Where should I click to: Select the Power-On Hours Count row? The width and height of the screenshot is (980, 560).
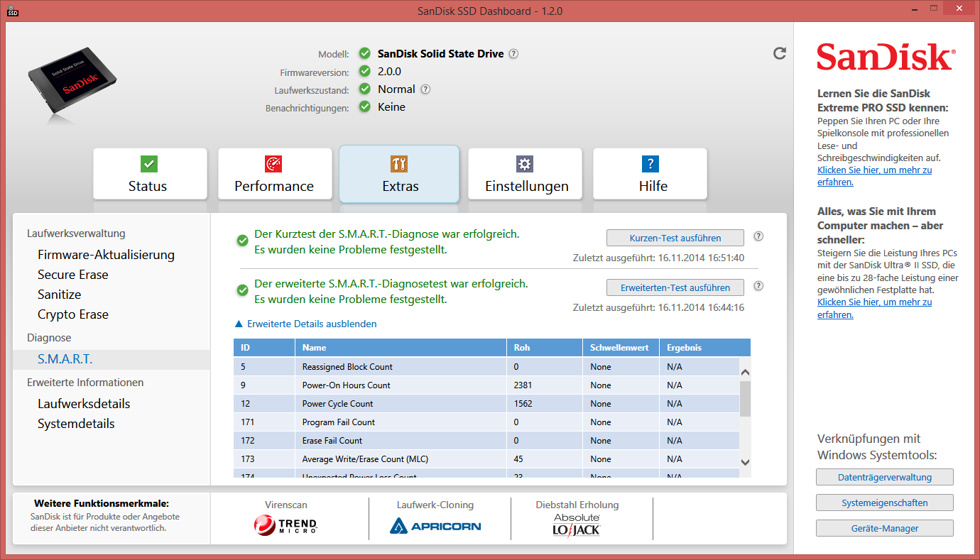click(x=486, y=385)
